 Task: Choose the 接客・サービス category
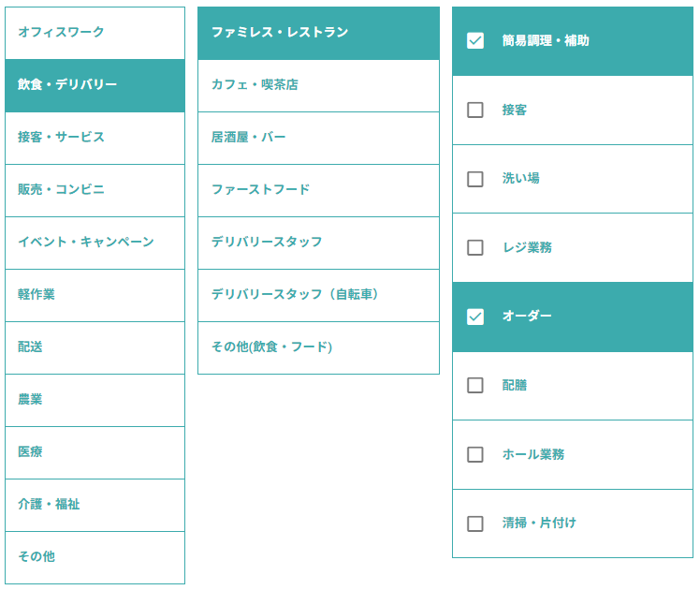pos(95,138)
